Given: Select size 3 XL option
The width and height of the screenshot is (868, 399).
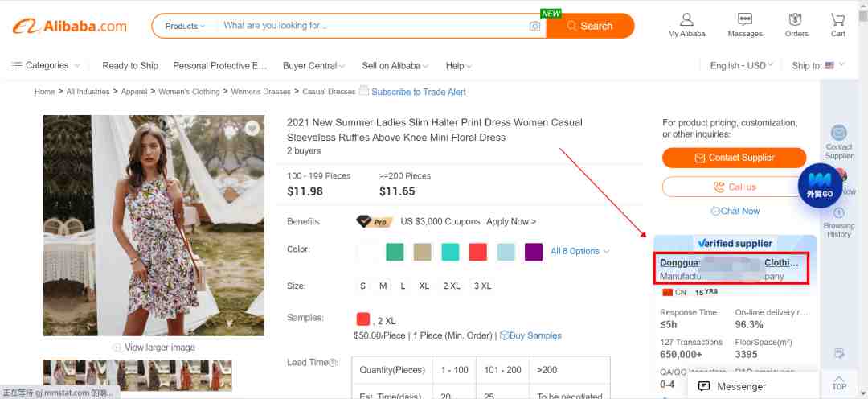Looking at the screenshot, I should tap(482, 286).
